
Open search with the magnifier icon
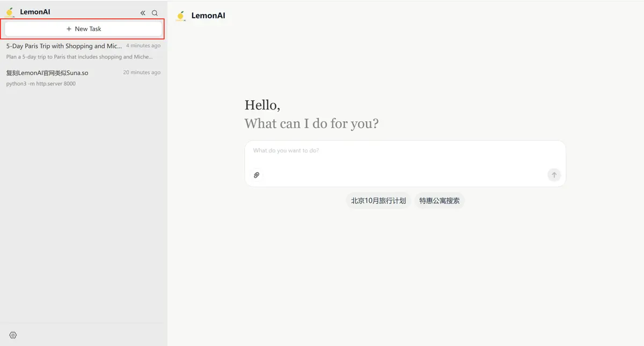pyautogui.click(x=155, y=13)
